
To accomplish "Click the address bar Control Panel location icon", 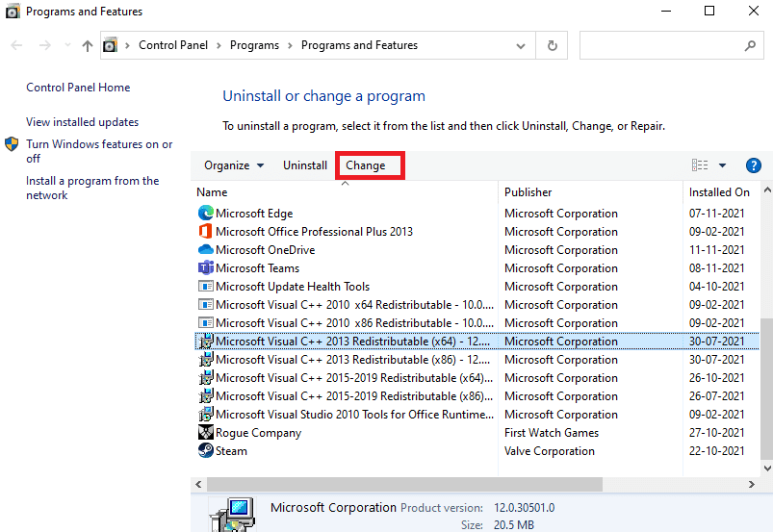I will click(x=110, y=45).
